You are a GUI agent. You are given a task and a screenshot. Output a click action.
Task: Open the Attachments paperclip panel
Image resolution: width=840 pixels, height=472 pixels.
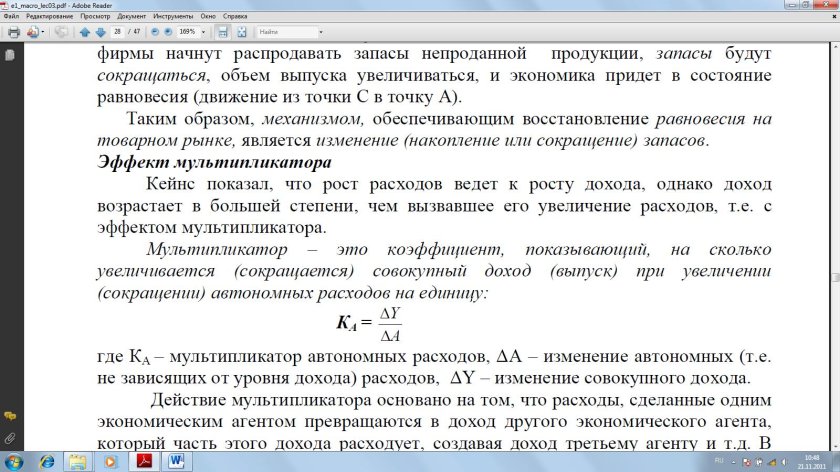coord(9,438)
